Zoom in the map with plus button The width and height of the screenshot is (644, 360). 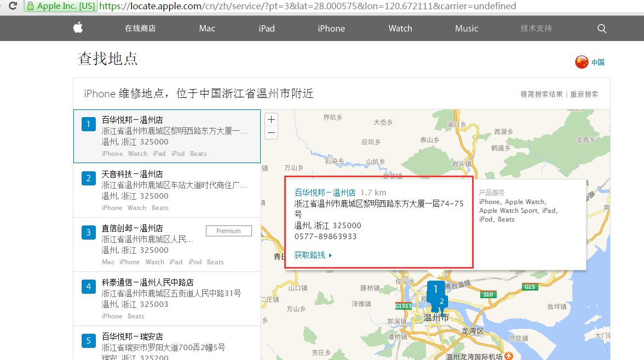click(271, 119)
